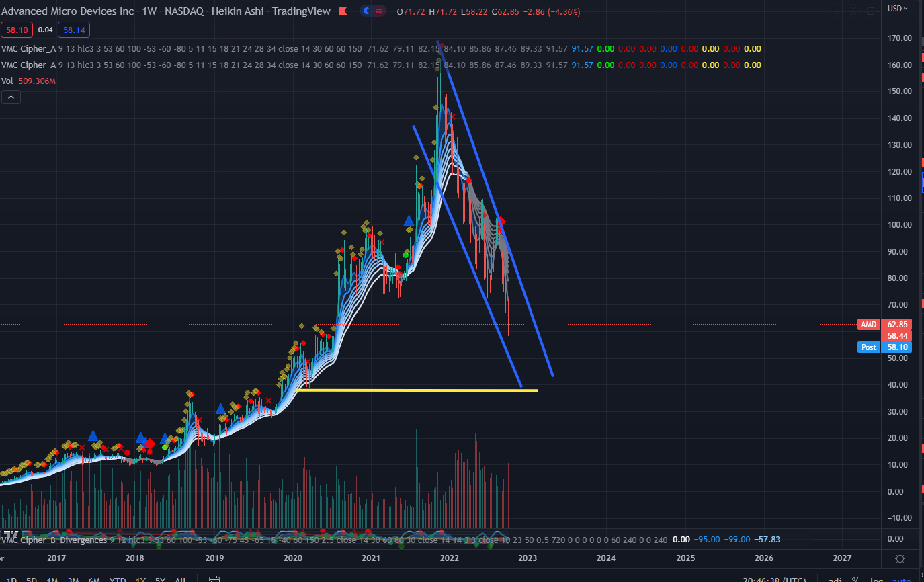Open the go-to-date calendar icon
The height and width of the screenshot is (582, 924).
[214, 579]
